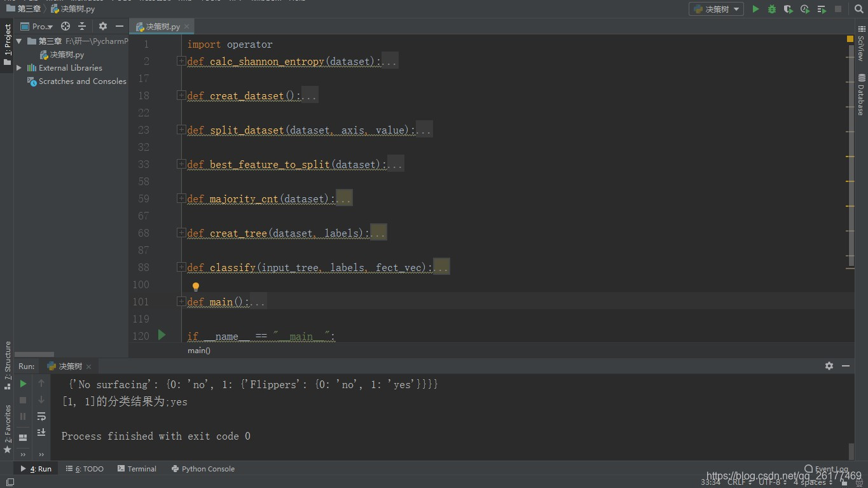Click the locate/scroll-from-source target icon
Viewport: 868px width, 488px height.
[65, 26]
